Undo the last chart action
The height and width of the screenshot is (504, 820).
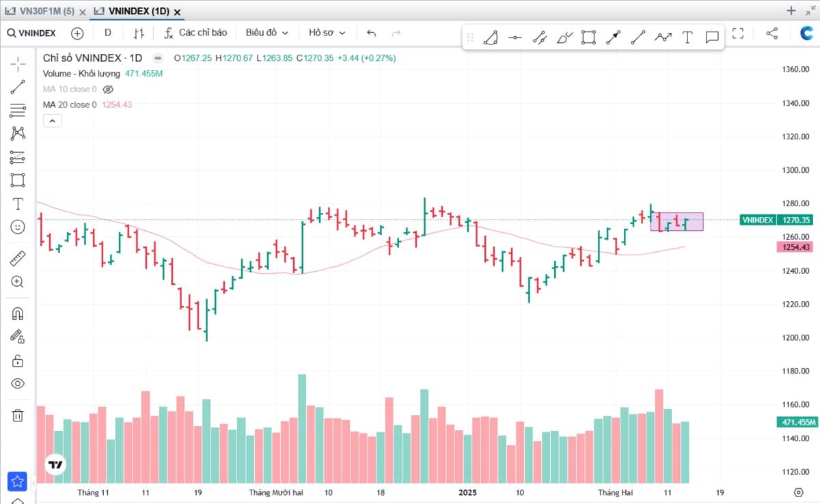(x=372, y=33)
